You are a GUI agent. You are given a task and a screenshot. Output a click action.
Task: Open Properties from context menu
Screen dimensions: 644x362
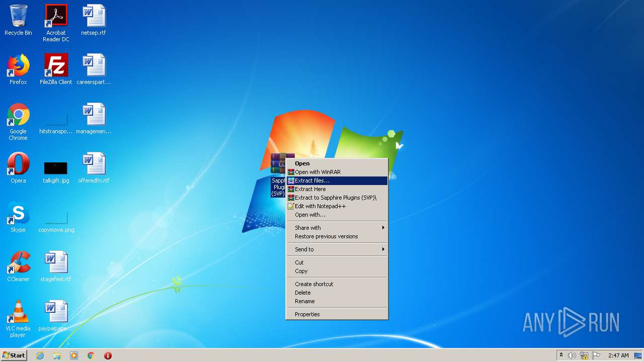[x=337, y=314]
